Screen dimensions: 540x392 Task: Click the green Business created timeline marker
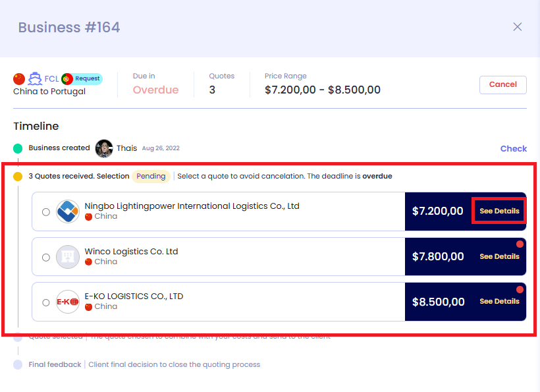coord(18,148)
